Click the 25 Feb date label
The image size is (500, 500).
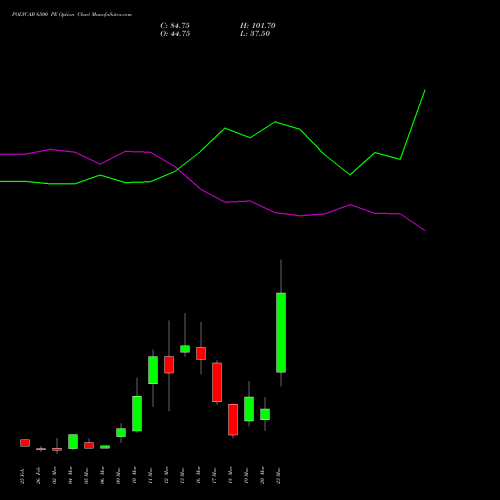[x=22, y=476]
